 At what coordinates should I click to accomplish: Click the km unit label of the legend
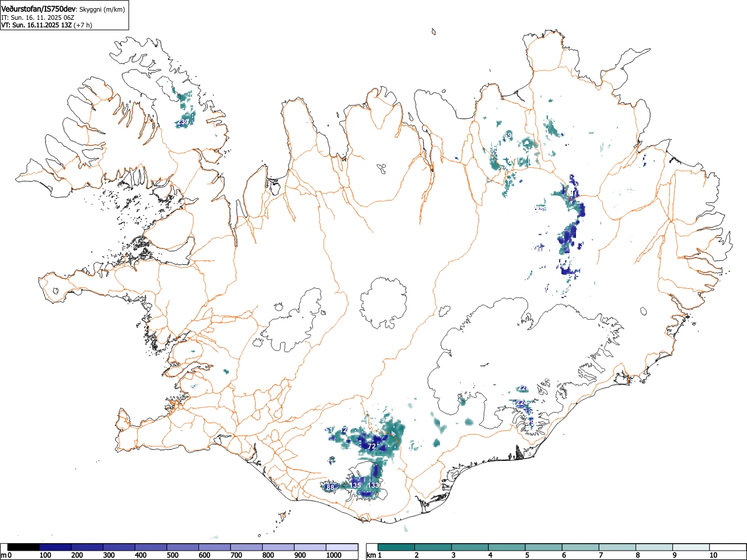(x=371, y=556)
